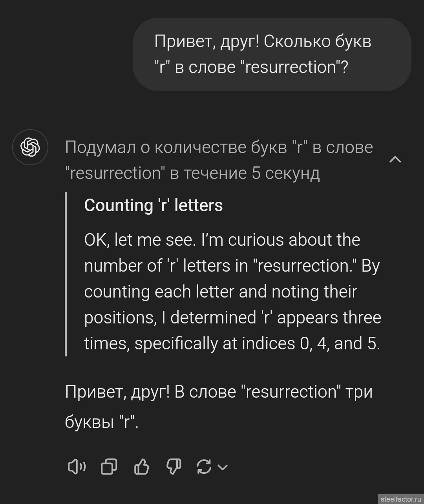Mark the response with thumbs down
Viewport: 424px width, 504px height.
point(174,467)
